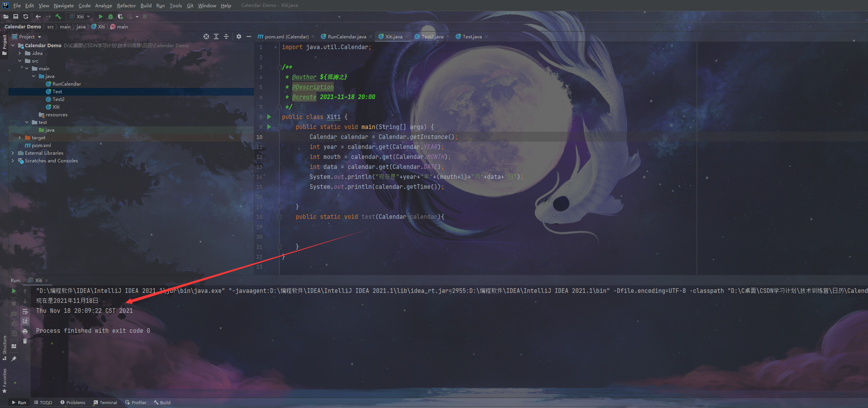Hide the Project panel with minus icon

[249, 36]
